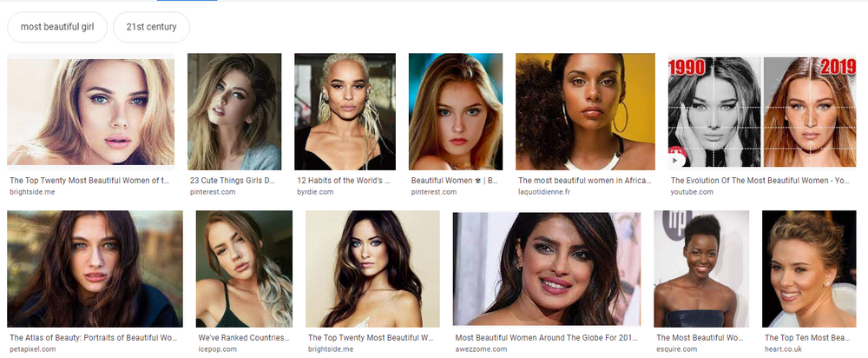This screenshot has width=868, height=358.
Task: Click the youtube.com source link
Action: pos(692,192)
